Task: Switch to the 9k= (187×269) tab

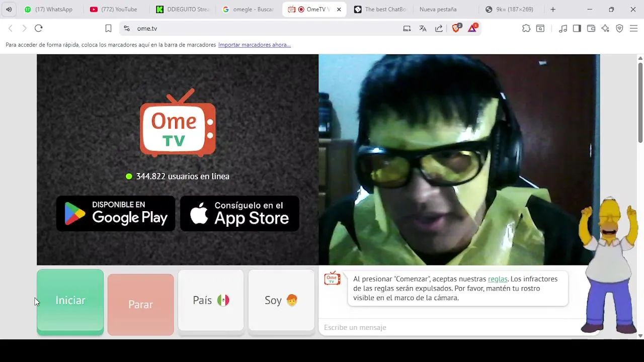Action: (x=512, y=9)
